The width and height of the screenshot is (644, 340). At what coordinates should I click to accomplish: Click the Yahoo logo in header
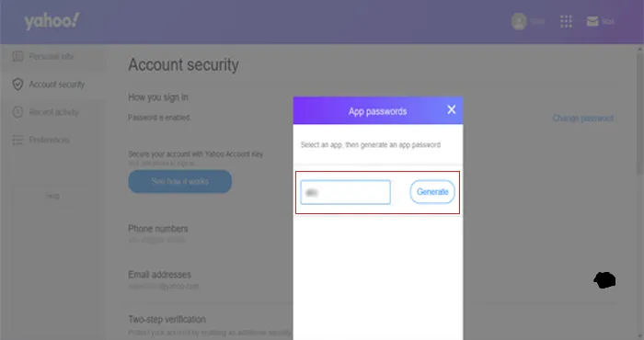[52, 21]
